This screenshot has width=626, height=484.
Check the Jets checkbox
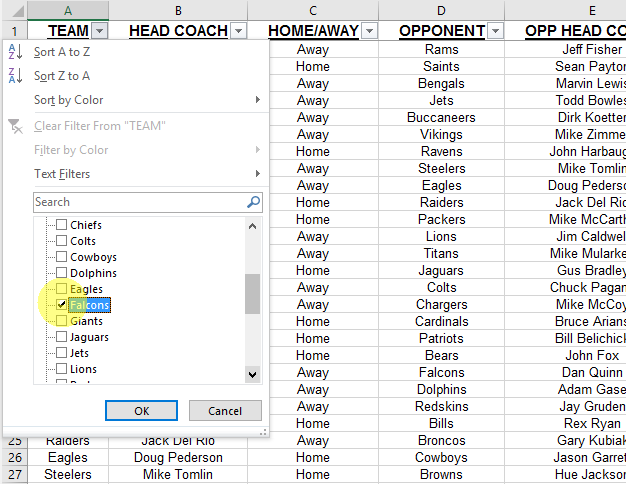tap(61, 353)
